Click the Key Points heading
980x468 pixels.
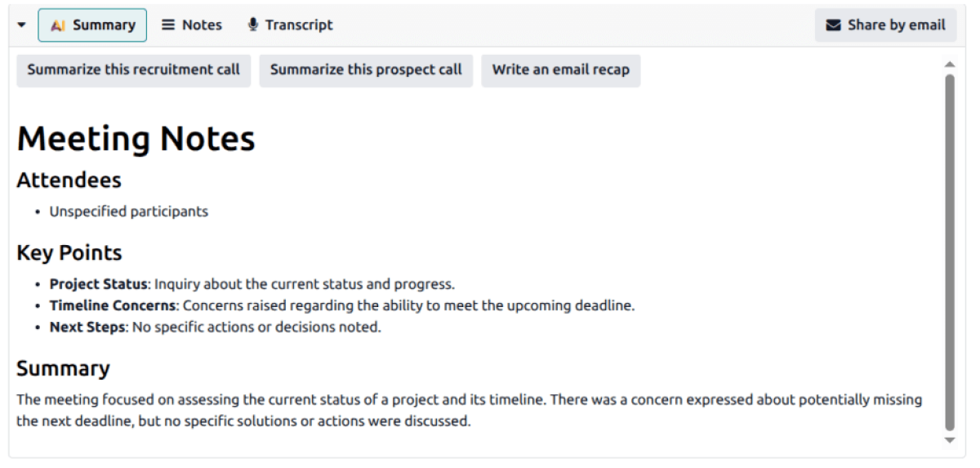click(x=69, y=253)
